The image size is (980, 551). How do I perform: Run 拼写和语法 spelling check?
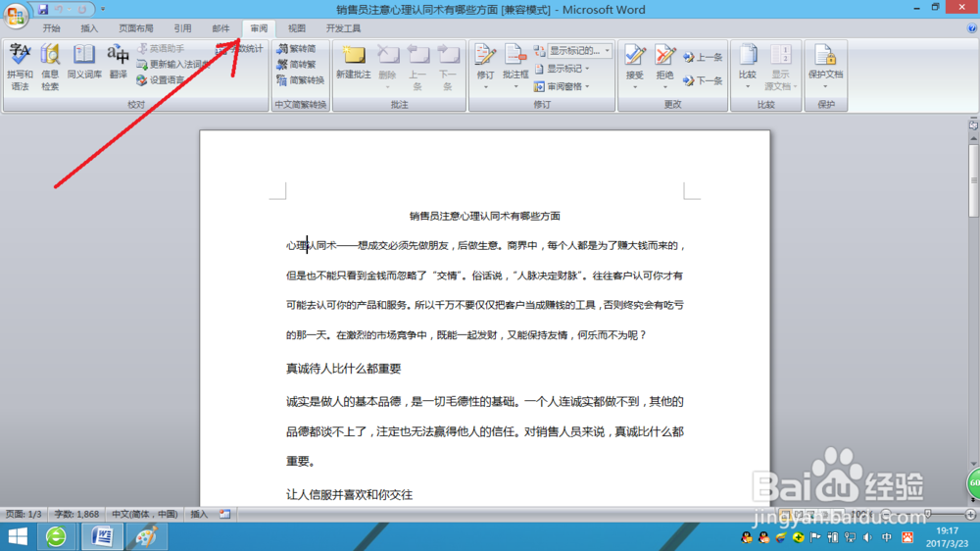click(x=20, y=68)
